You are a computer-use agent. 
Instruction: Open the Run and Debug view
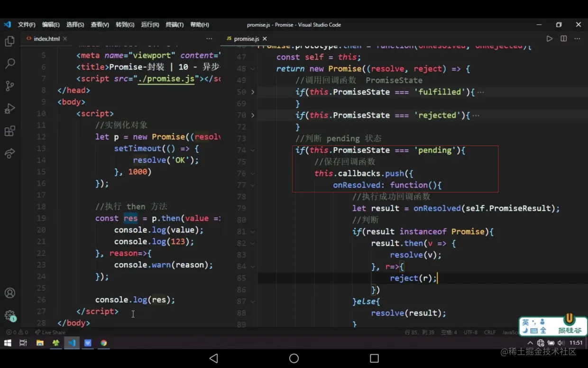click(9, 109)
